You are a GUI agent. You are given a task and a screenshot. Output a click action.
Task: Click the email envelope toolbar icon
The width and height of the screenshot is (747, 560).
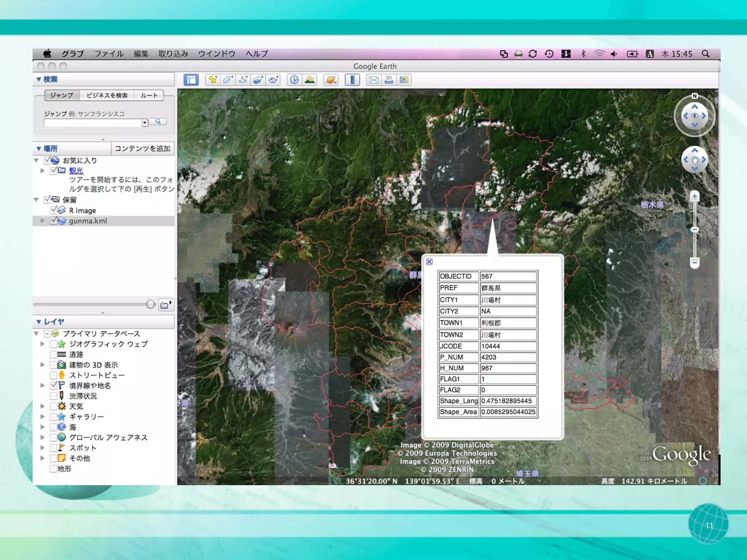[x=373, y=80]
